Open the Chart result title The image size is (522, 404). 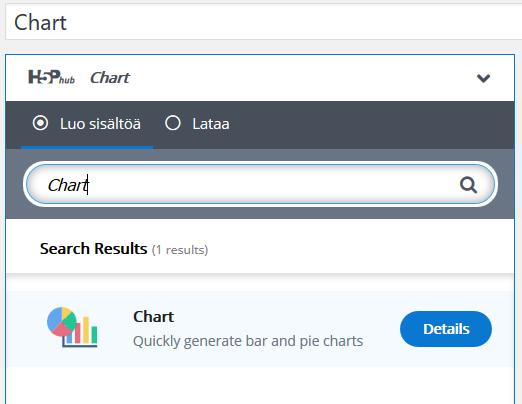click(x=153, y=316)
